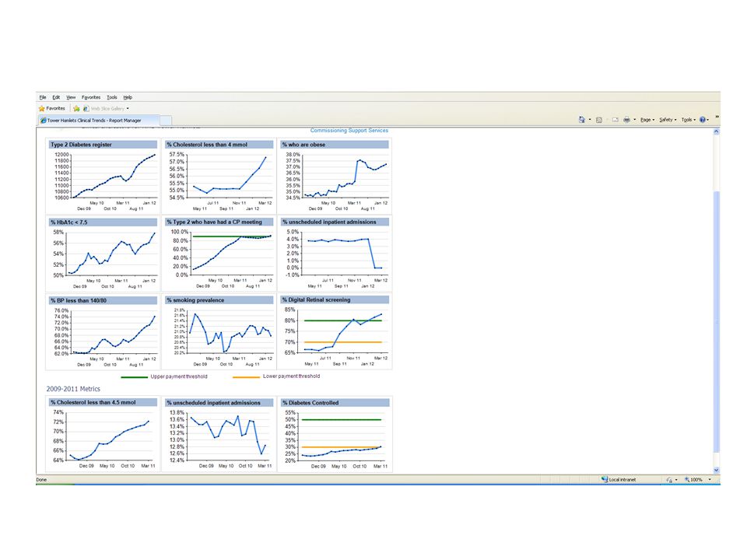Click % Diabetes Controlled chart

335,434
